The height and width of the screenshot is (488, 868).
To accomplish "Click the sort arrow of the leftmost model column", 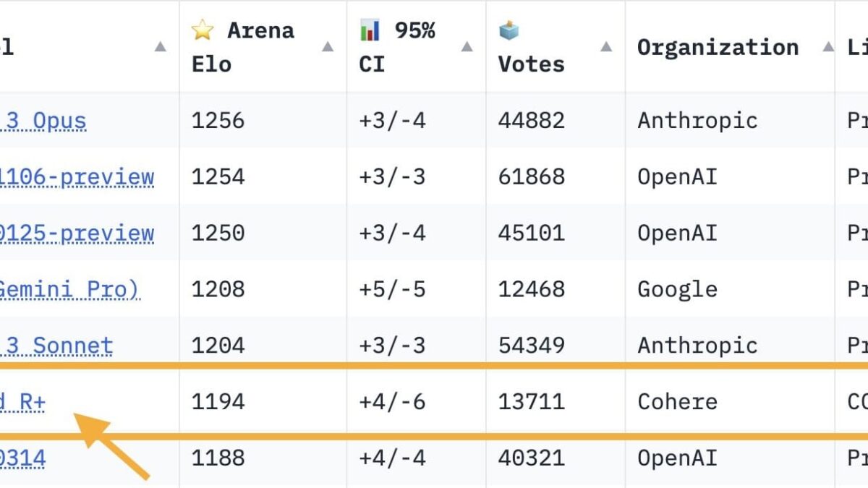I will point(160,47).
